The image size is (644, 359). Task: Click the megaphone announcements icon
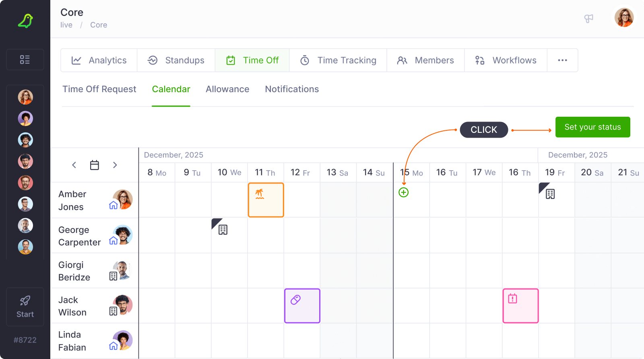588,19
